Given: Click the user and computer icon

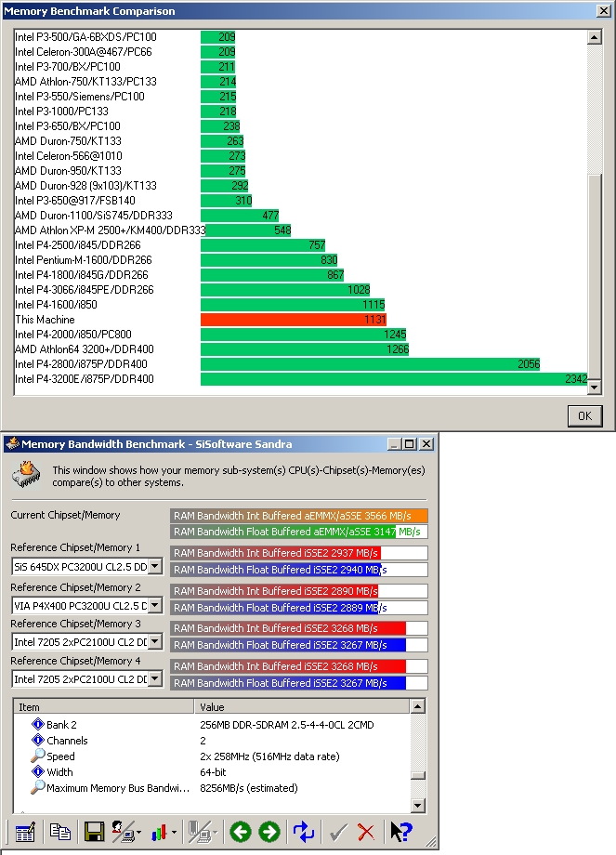Looking at the screenshot, I should [123, 832].
